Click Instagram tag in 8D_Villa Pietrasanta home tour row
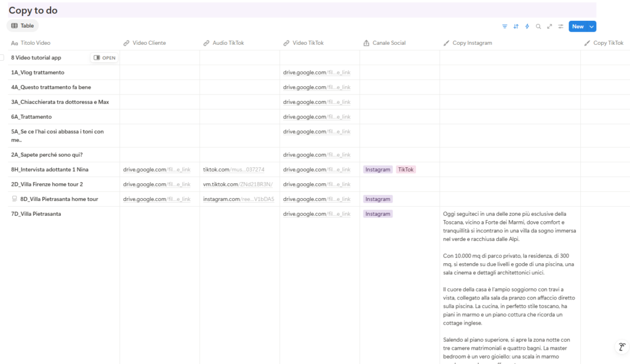 click(x=378, y=199)
